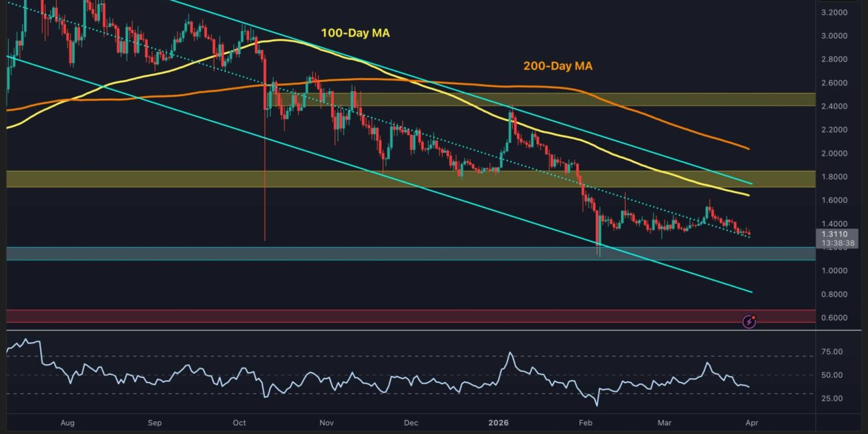Select the 100-Day MA text label
The width and height of the screenshot is (868, 434).
point(355,33)
